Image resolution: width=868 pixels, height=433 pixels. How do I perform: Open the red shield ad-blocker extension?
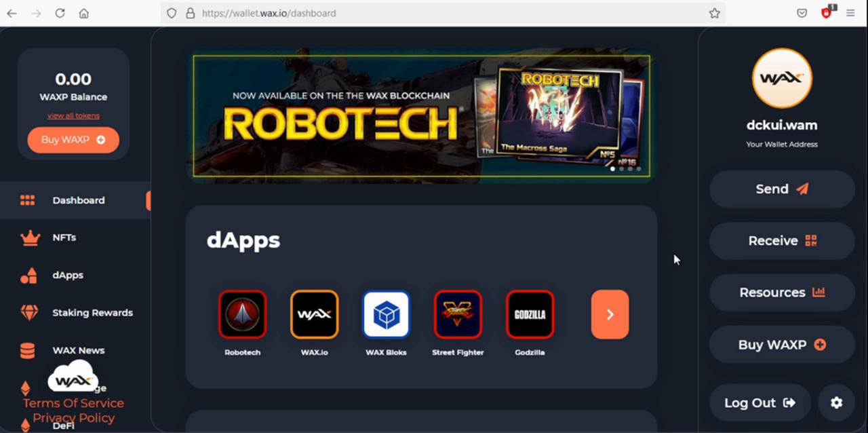tap(827, 12)
